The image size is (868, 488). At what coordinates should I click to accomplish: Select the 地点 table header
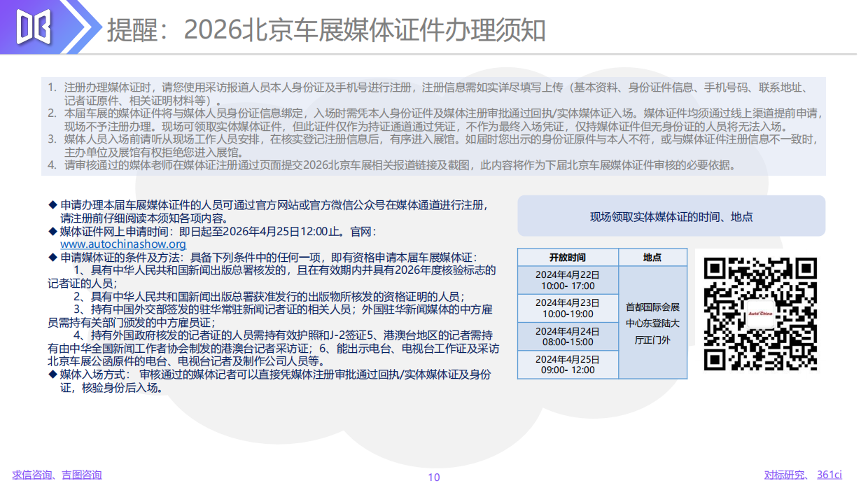tap(652, 257)
